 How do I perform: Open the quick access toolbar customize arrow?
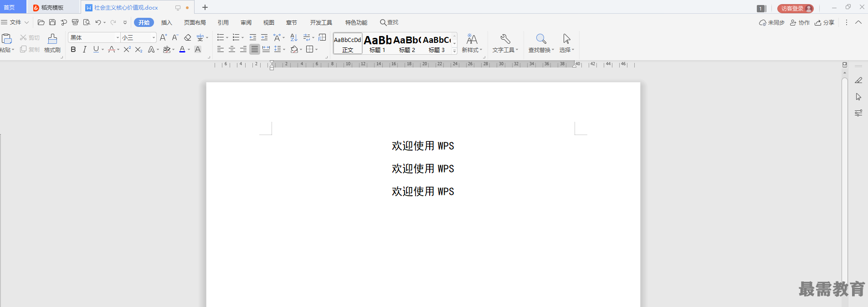pos(125,22)
